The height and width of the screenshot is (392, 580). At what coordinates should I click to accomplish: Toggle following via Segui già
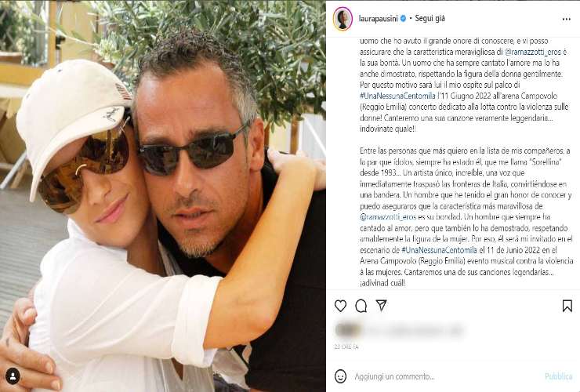pos(430,18)
